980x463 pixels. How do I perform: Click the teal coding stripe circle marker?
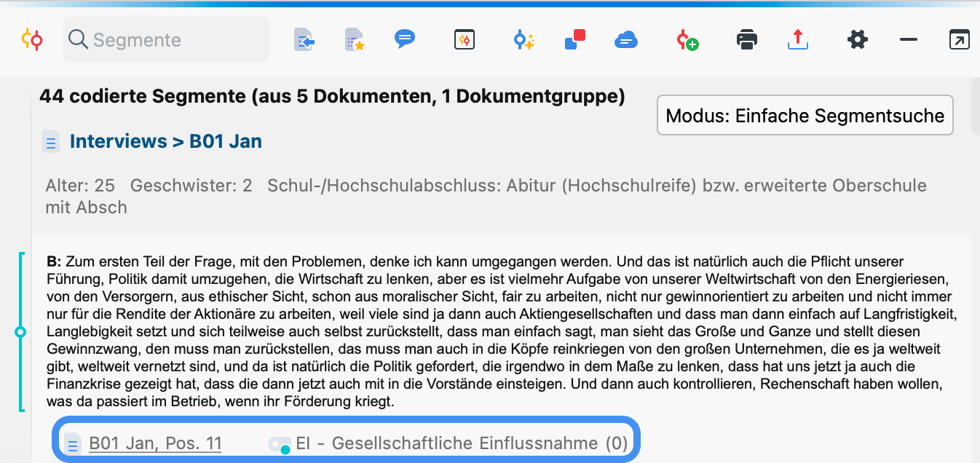20,332
